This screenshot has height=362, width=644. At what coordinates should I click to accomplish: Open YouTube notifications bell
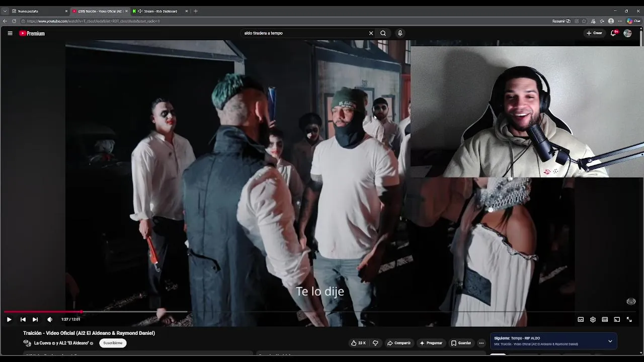[614, 33]
